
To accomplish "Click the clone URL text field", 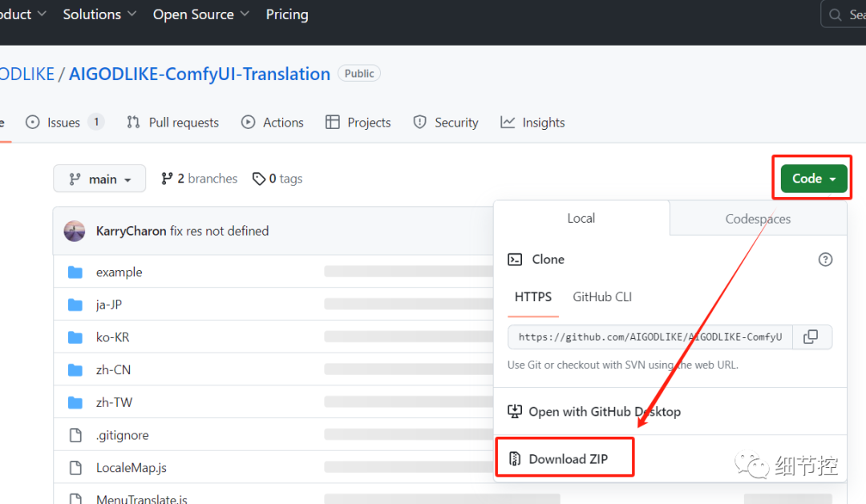I will click(x=650, y=337).
